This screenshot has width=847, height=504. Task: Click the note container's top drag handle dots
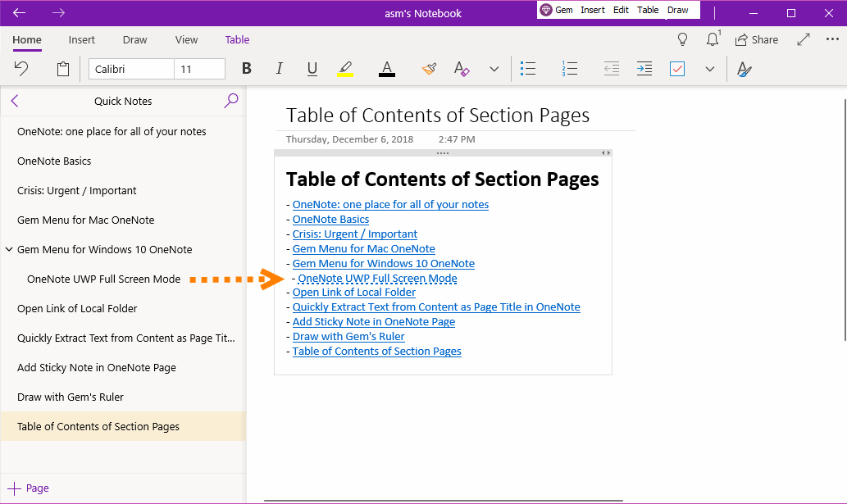click(443, 153)
